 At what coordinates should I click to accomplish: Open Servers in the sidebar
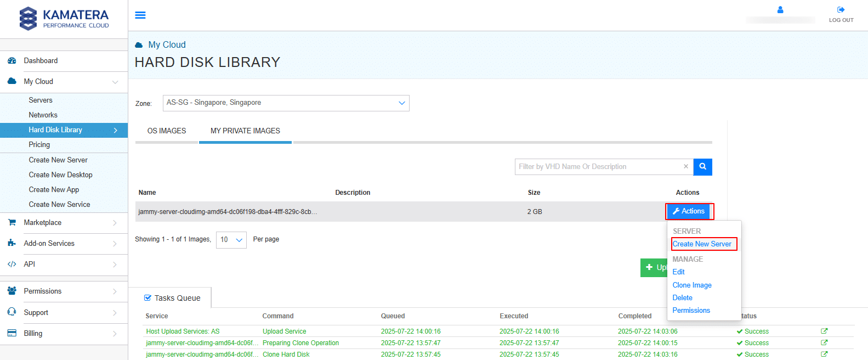click(x=41, y=100)
